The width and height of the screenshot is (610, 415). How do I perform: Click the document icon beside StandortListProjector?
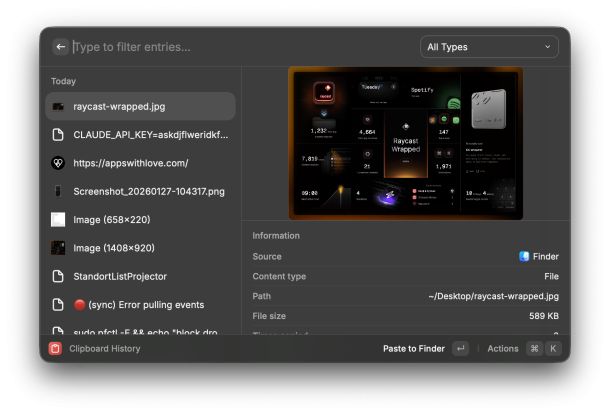click(58, 277)
